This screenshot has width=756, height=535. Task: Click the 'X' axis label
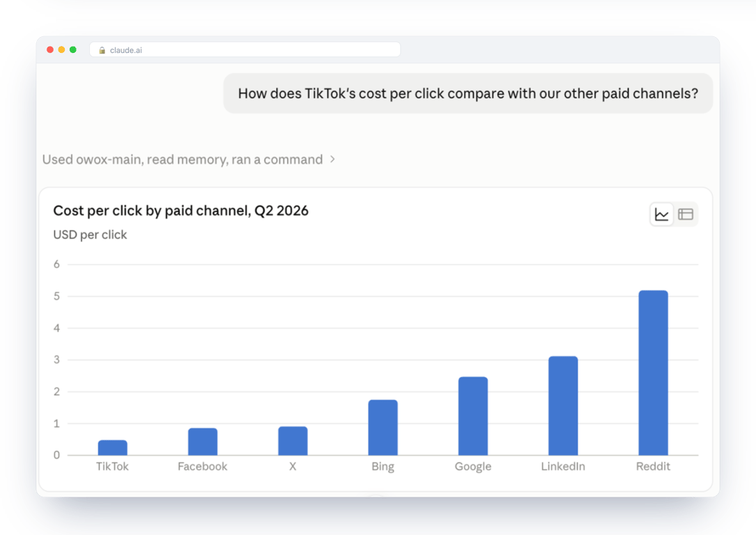[x=293, y=467]
